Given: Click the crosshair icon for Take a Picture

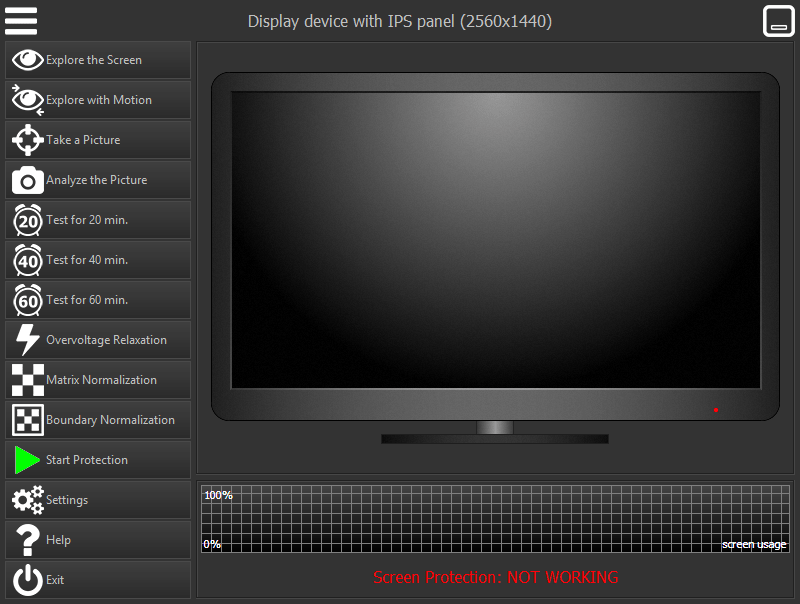Looking at the screenshot, I should pos(27,140).
